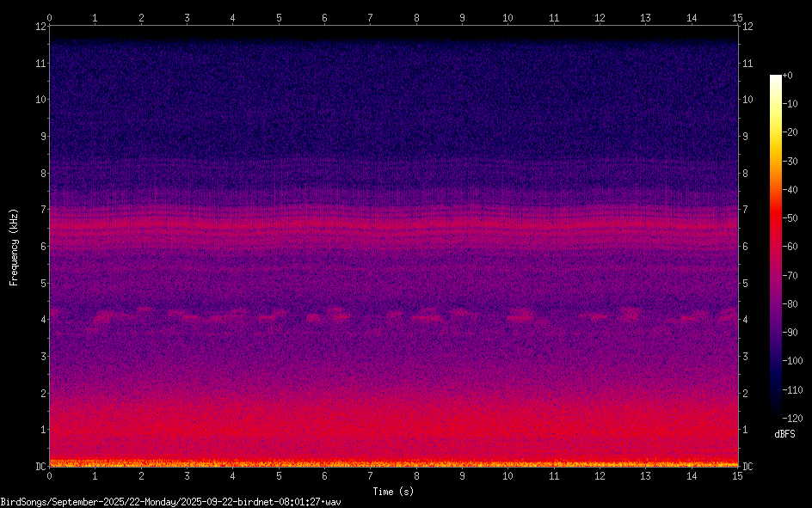Click the '-80' color scale label
Screen dimensions: 812x508
click(x=790, y=304)
